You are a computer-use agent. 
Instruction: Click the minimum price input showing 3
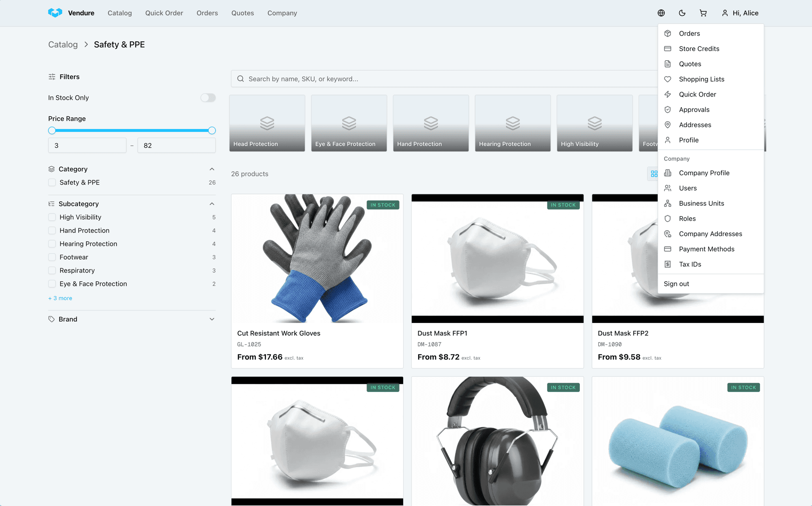pos(87,145)
